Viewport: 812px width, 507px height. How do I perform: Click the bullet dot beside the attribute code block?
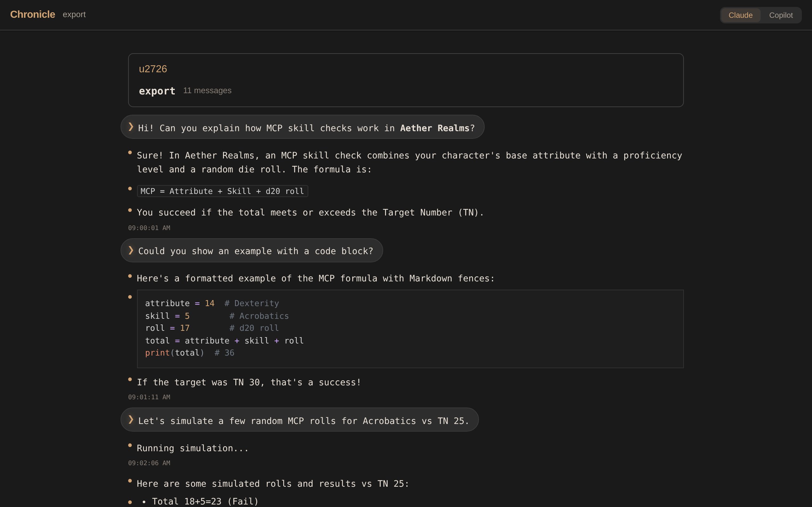(130, 296)
